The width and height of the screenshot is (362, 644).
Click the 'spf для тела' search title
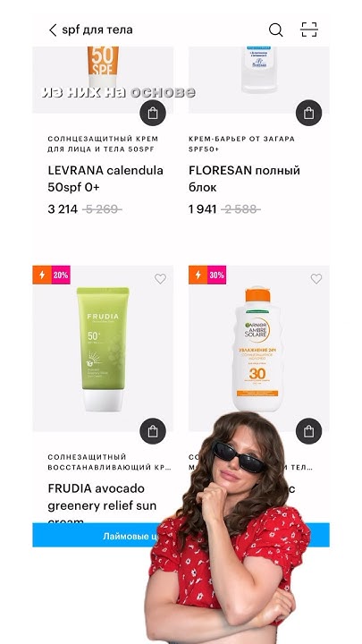tap(97, 30)
